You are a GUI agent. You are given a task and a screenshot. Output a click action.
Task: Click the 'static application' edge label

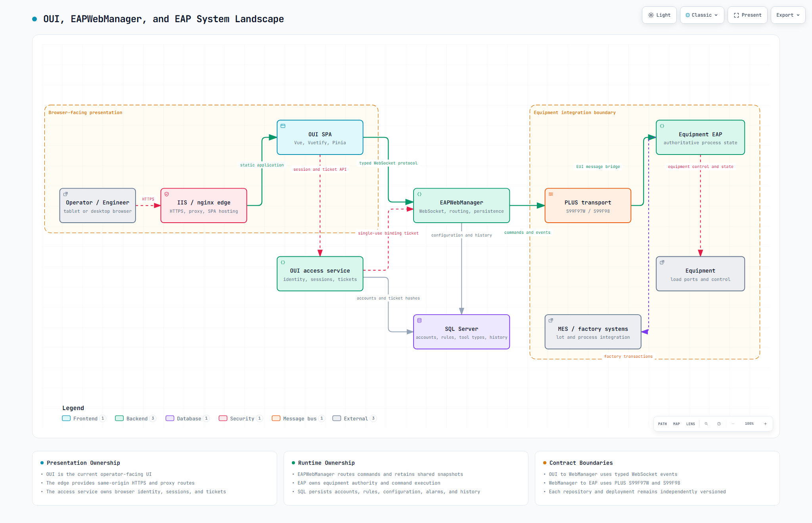[262, 165]
